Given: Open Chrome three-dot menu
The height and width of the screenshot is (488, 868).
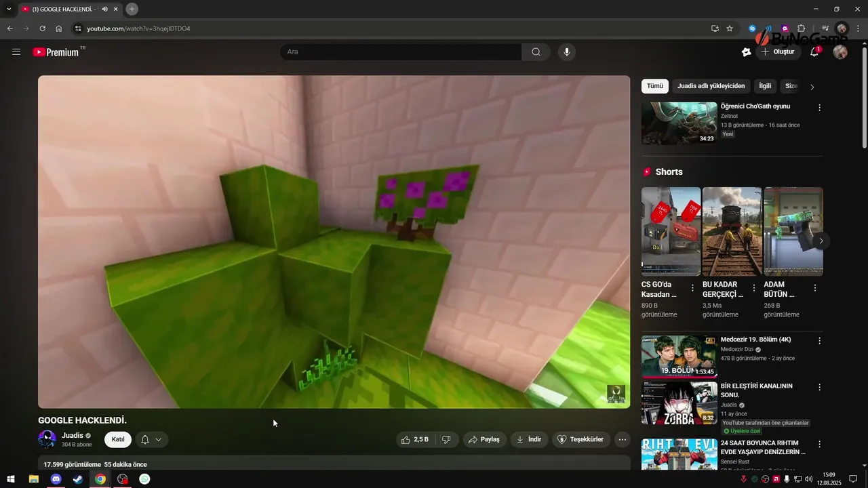Looking at the screenshot, I should [x=858, y=28].
